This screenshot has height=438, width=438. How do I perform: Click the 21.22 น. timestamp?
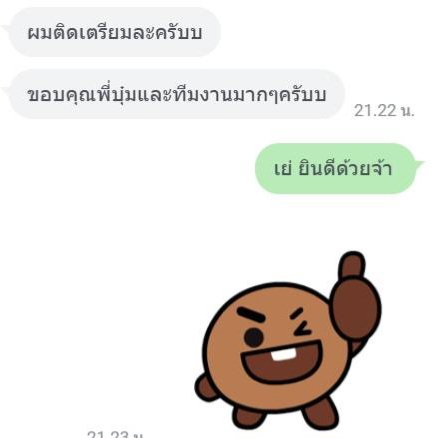[384, 110]
